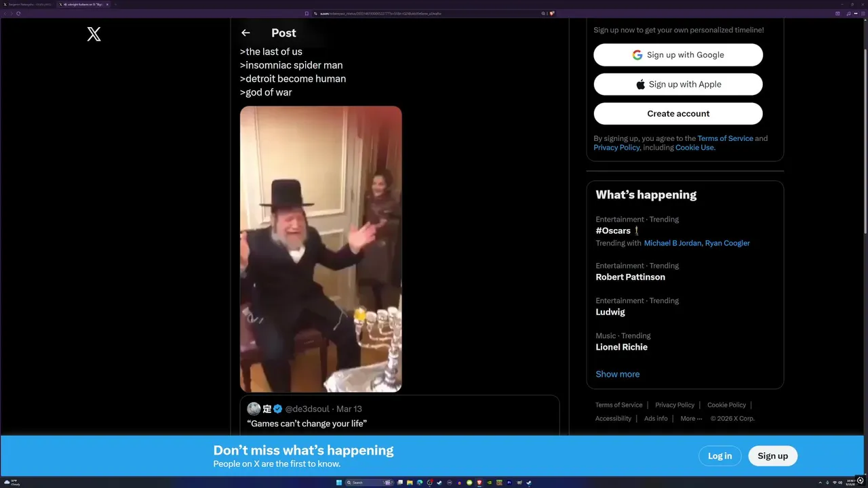Image resolution: width=868 pixels, height=488 pixels.
Task: Open the Windows Start menu
Action: pos(339,483)
